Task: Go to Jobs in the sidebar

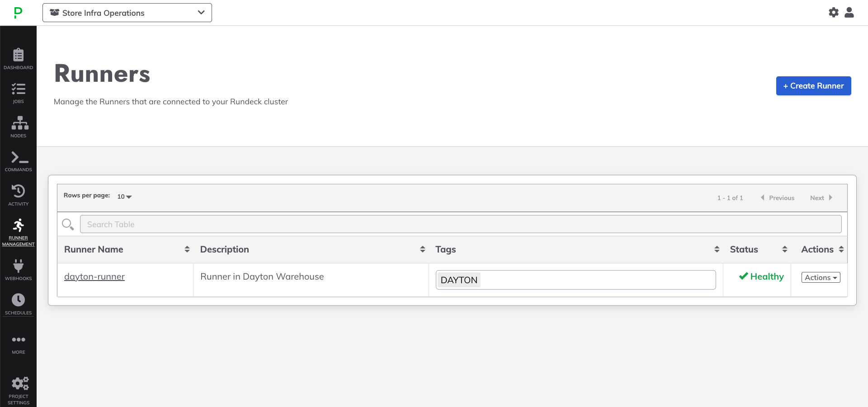Action: tap(18, 93)
